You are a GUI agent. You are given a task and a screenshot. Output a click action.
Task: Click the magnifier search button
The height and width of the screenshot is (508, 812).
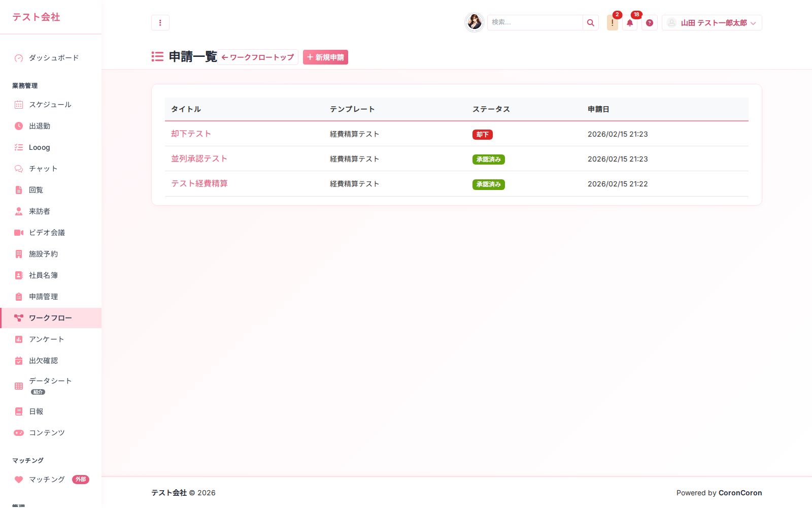591,23
